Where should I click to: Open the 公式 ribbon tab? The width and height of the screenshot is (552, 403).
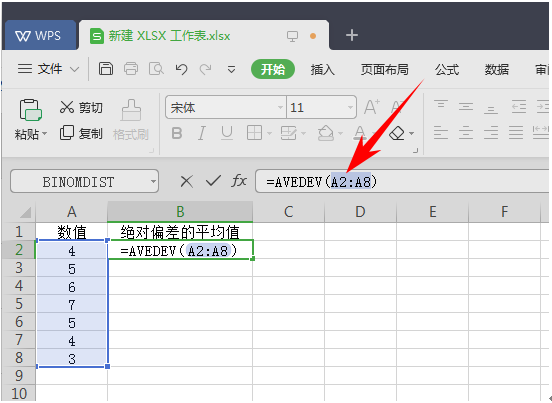[447, 69]
